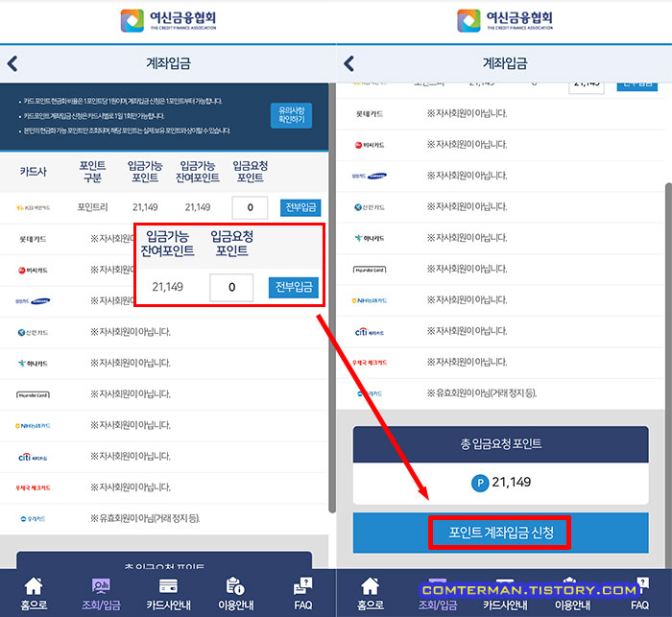Open 카드사안내 label in the right screen nav

505,605
